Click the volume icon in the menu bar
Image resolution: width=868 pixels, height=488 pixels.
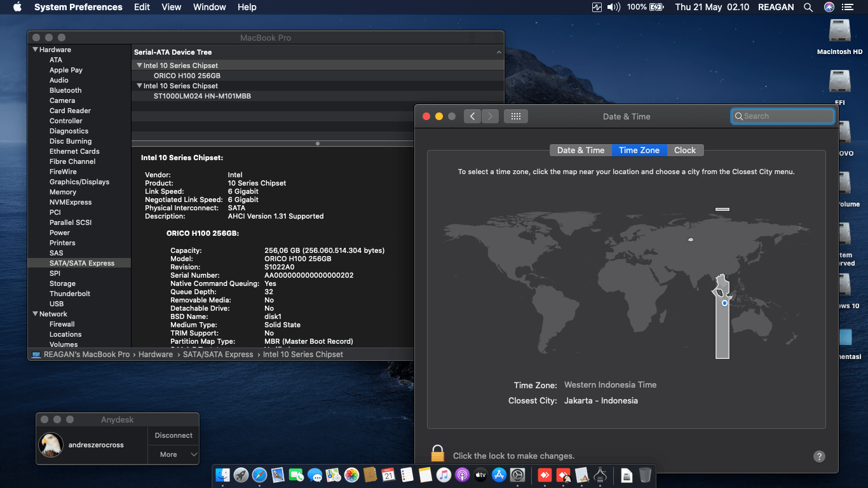coord(613,7)
